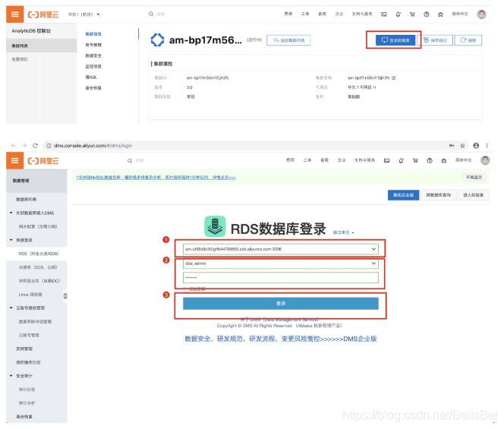Viewport: 504px width, 429px height.
Task: Select 集群信息 tab in cluster menu
Action: pyautogui.click(x=93, y=33)
